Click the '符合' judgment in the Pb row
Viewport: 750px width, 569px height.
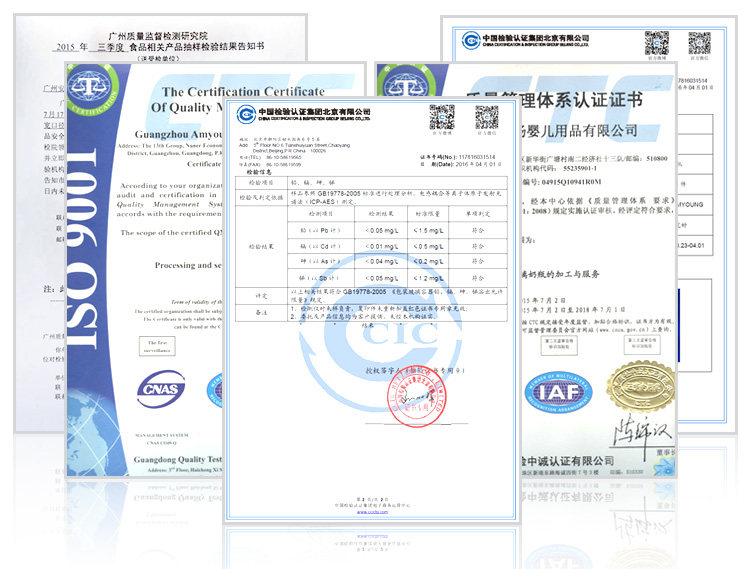[x=478, y=230]
